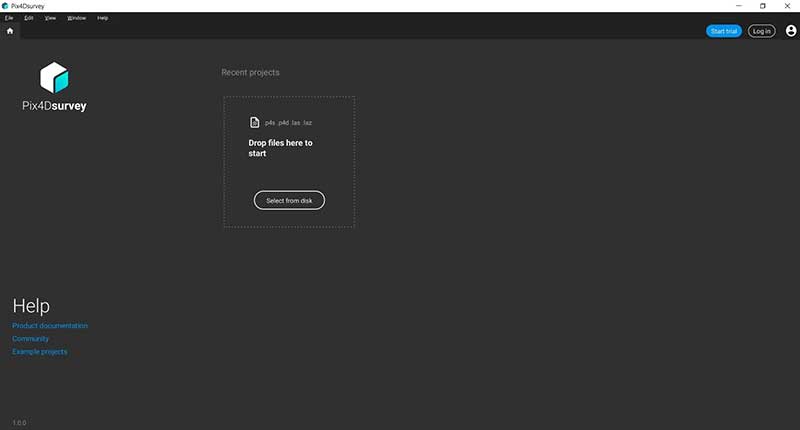Go to the Home screen icon
Screen dimensions: 800x430
tap(10, 31)
